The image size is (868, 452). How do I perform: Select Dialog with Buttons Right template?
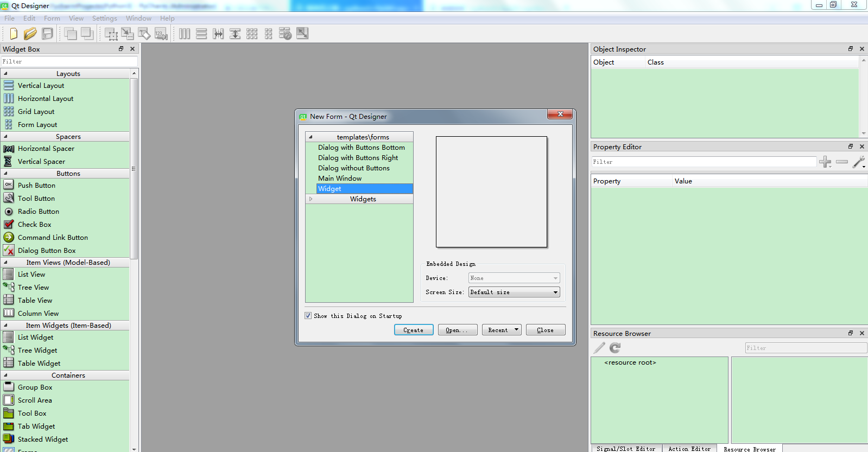pyautogui.click(x=358, y=158)
